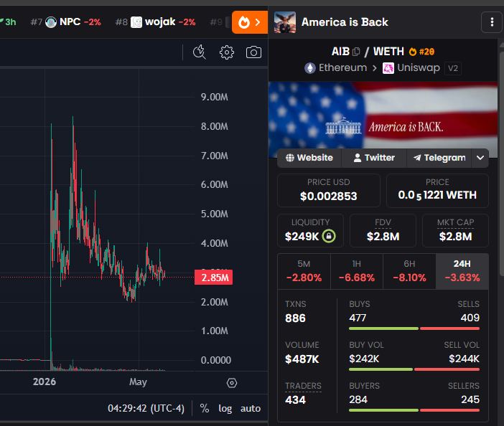The width and height of the screenshot is (504, 426).
Task: Open timezone target icon below price axis
Action: (x=232, y=383)
